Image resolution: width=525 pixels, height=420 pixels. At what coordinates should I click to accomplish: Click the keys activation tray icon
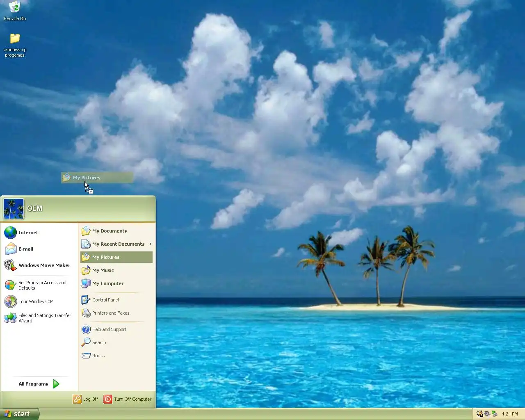[x=480, y=414]
